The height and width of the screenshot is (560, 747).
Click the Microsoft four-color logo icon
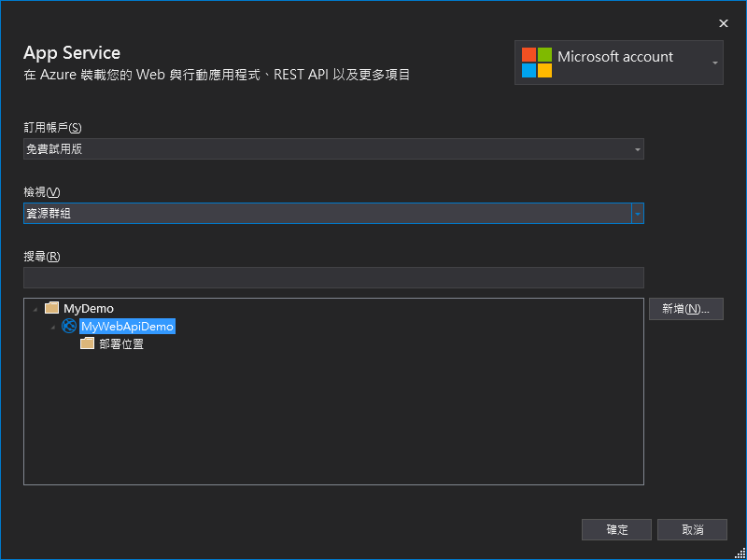tap(537, 63)
